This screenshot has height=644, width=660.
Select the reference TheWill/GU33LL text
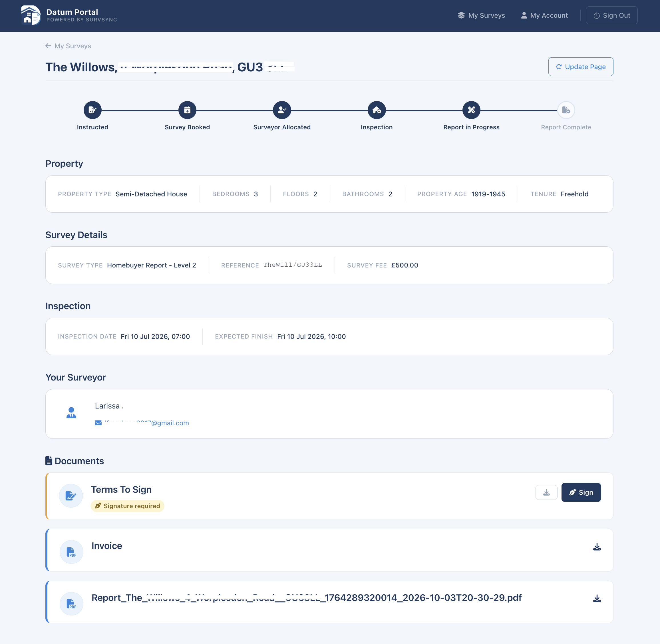click(293, 265)
